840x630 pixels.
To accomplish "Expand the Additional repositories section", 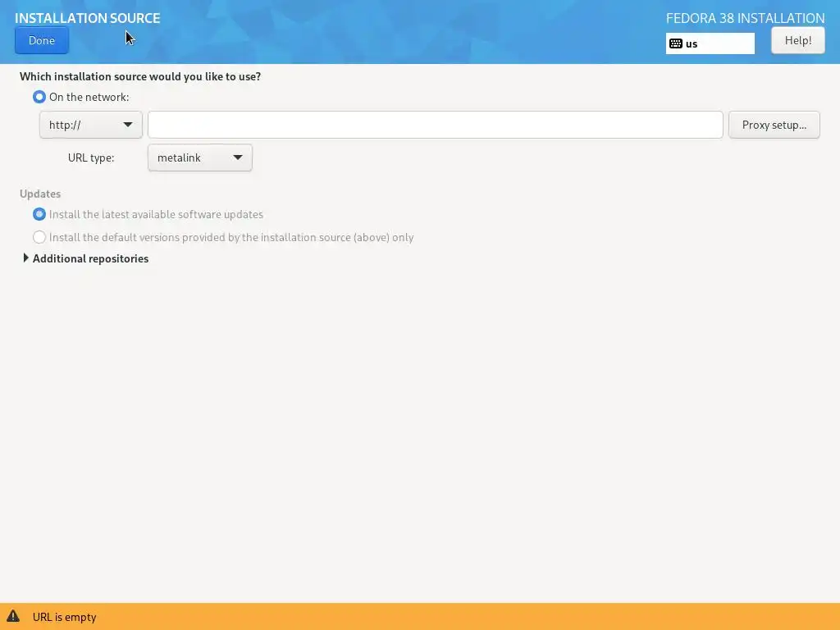I will coord(85,258).
